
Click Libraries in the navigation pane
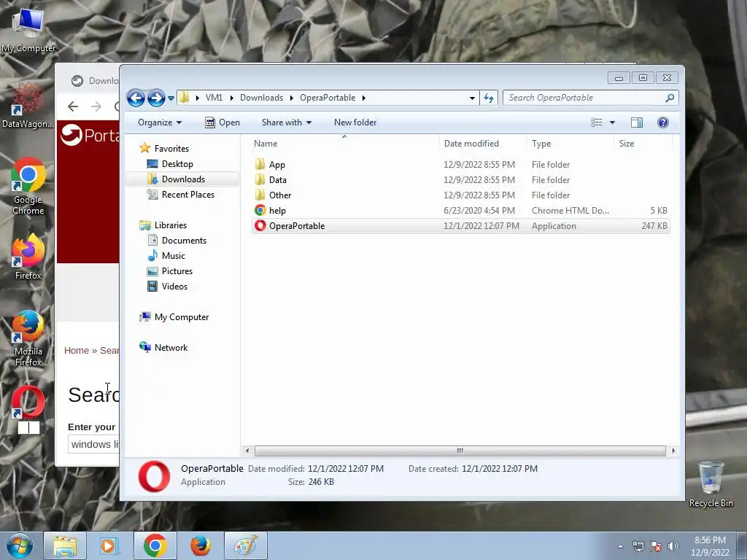point(170,225)
